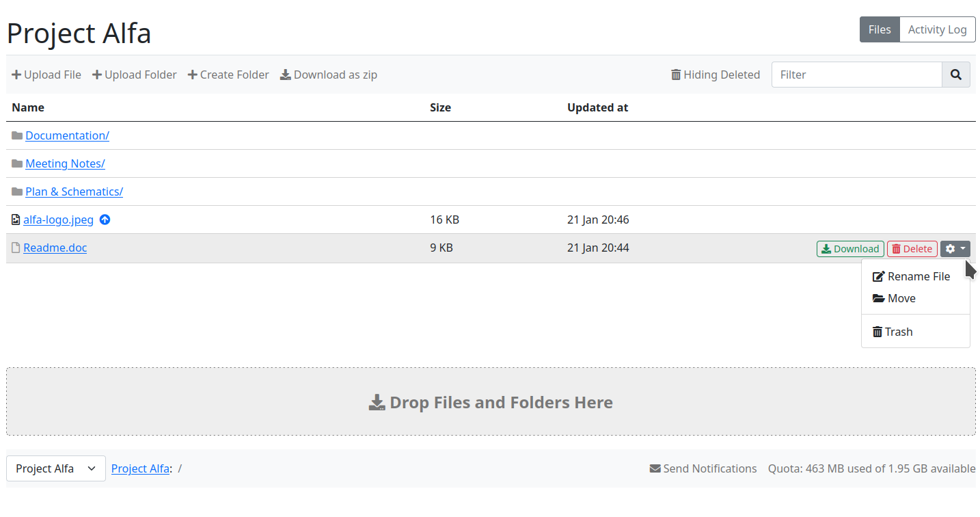Click the Upload File plus icon
This screenshot has height=517, width=980.
point(16,75)
